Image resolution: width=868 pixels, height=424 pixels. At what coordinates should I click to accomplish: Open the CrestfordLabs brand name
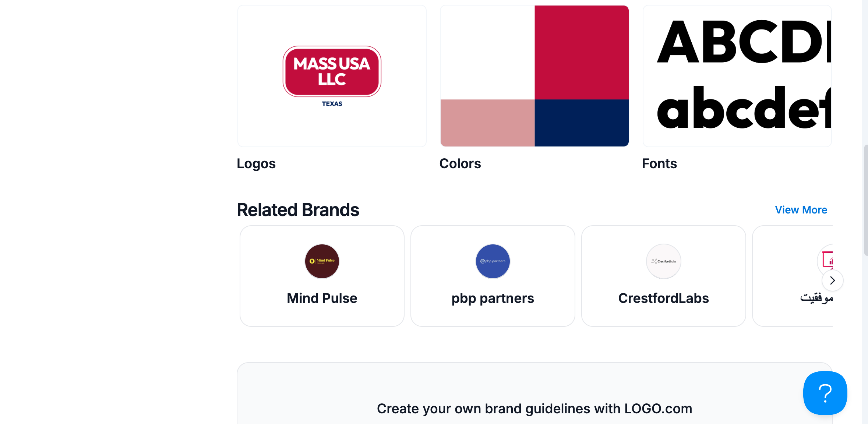(x=663, y=298)
